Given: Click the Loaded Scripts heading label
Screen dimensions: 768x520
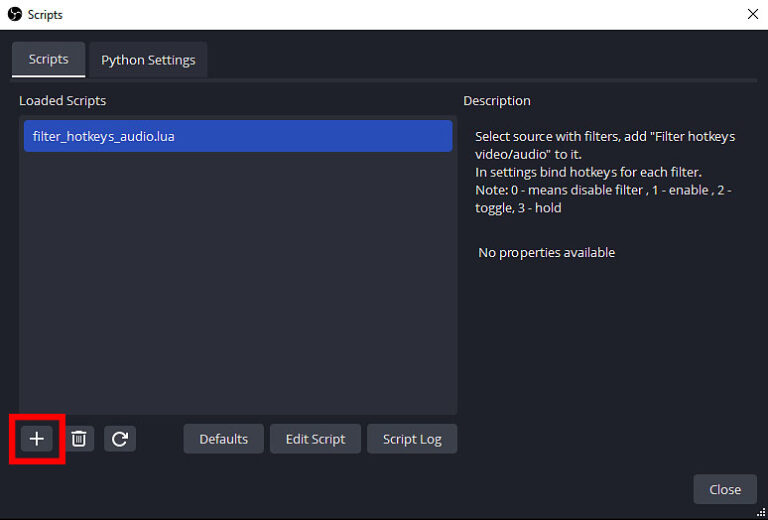Looking at the screenshot, I should (x=63, y=100).
